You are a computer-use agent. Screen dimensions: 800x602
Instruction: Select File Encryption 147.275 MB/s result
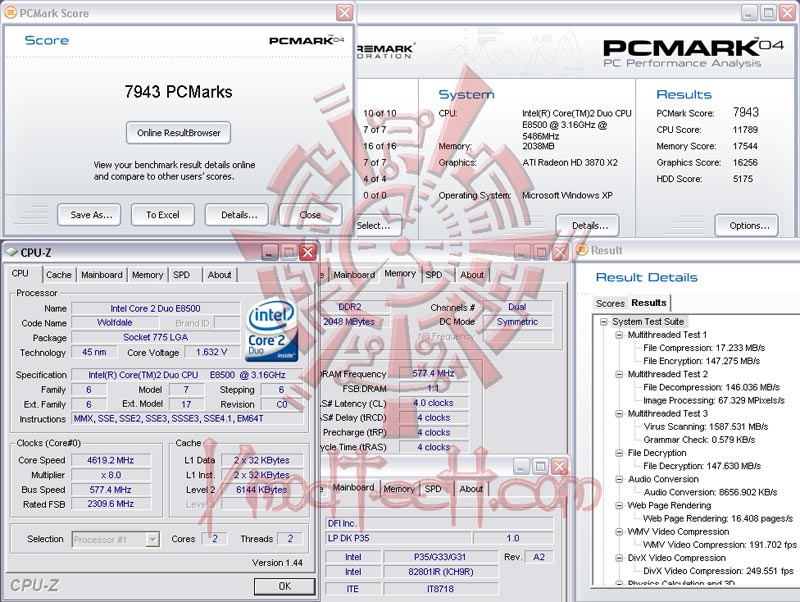point(702,361)
